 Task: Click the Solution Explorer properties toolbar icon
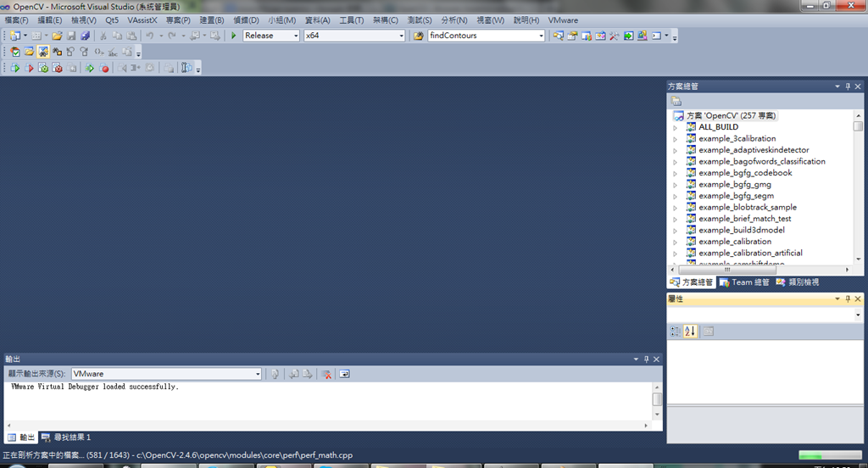[676, 102]
